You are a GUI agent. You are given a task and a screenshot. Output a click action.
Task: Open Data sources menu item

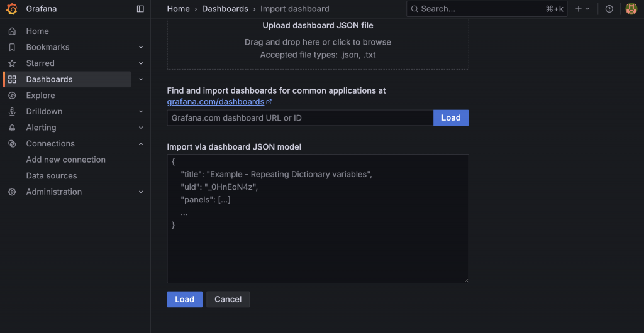tap(52, 175)
